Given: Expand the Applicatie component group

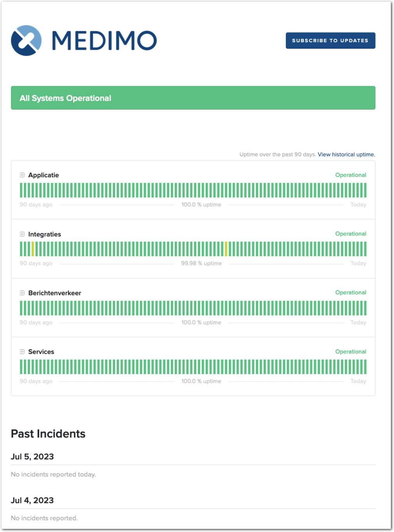Looking at the screenshot, I should pyautogui.click(x=22, y=175).
